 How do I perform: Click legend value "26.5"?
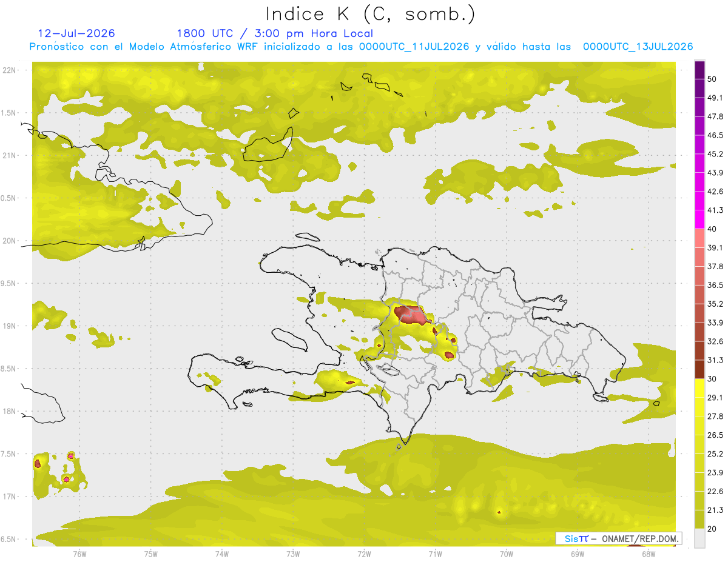pyautogui.click(x=715, y=435)
